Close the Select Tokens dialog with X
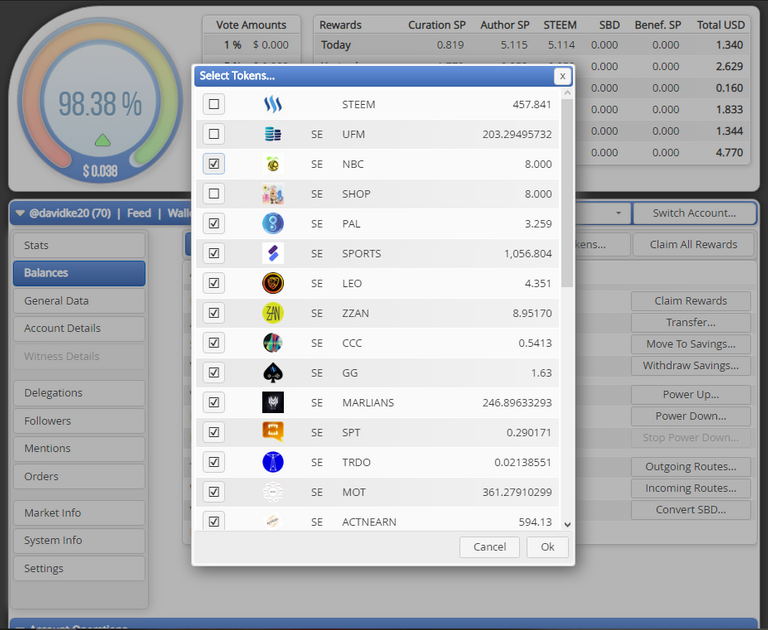Image resolution: width=768 pixels, height=630 pixels. (x=562, y=76)
